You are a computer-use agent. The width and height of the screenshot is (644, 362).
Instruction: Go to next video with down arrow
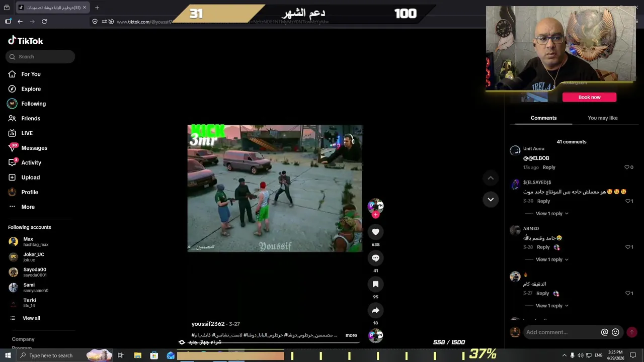click(x=491, y=200)
